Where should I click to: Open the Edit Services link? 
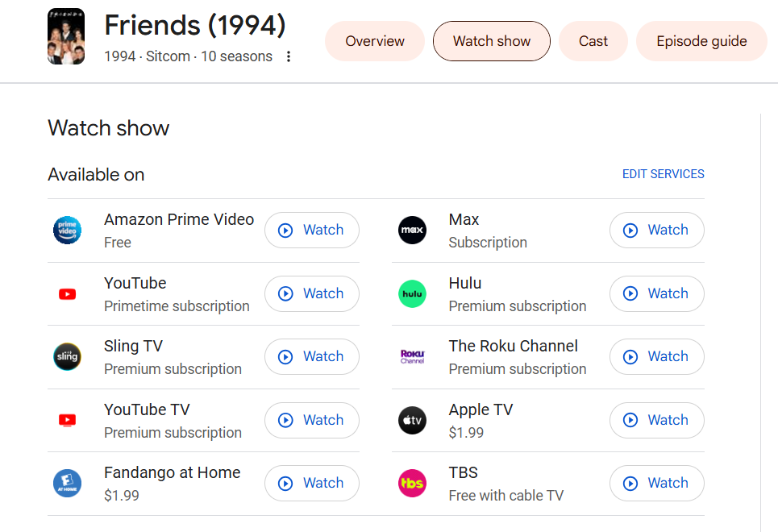pos(663,174)
